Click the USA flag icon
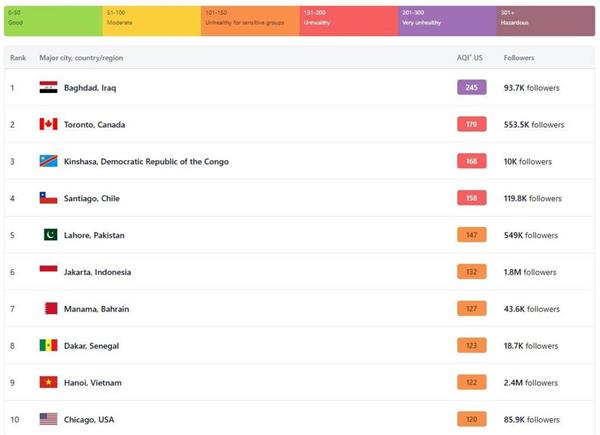Screen dimensions: 600x435 [x=48, y=419]
